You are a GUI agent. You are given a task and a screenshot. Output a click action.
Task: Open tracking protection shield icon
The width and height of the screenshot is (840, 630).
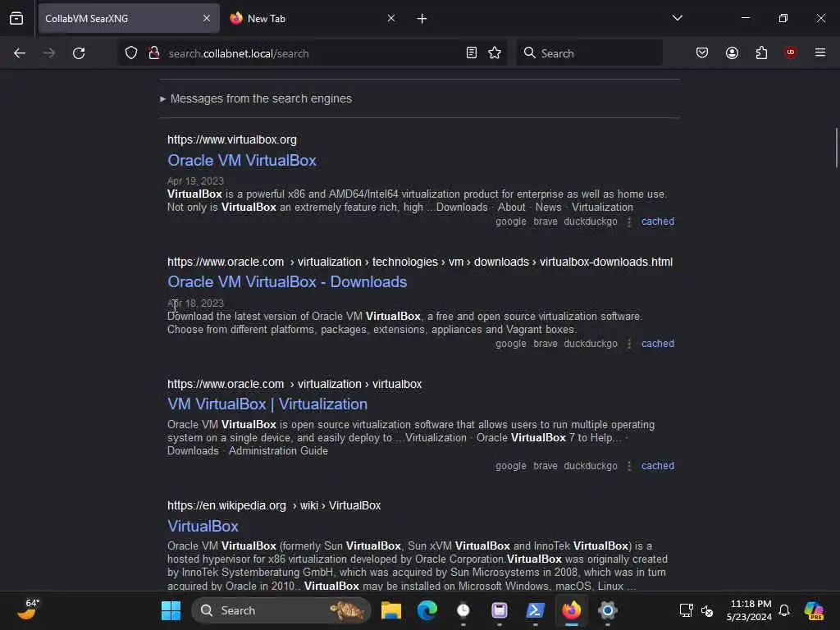(131, 52)
